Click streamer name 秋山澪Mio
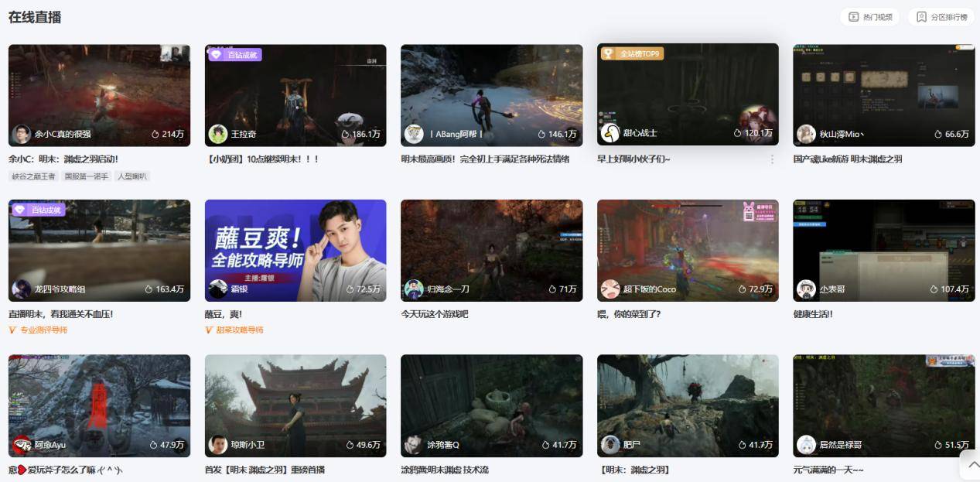Screen dimensions: 980x482 (x=841, y=134)
